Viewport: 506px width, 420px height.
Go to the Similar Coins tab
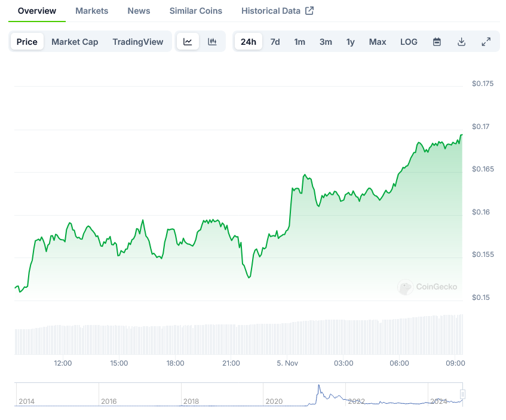click(x=196, y=11)
